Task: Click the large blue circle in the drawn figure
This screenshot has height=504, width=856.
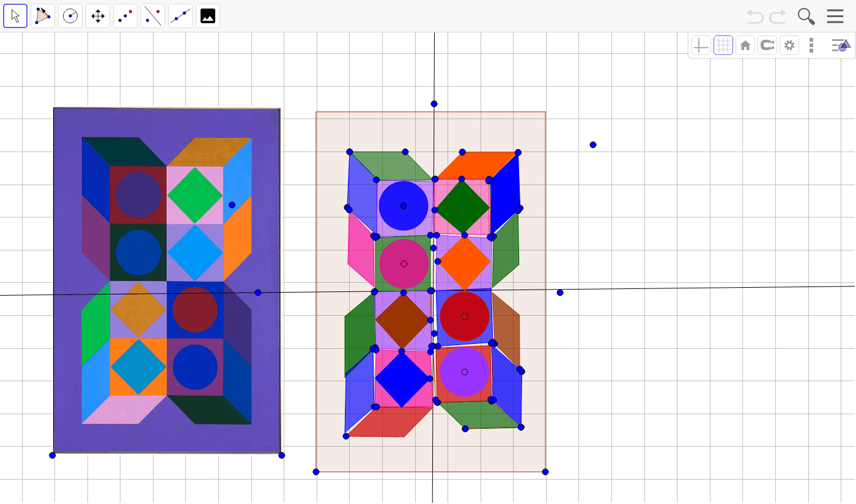Action: [404, 206]
